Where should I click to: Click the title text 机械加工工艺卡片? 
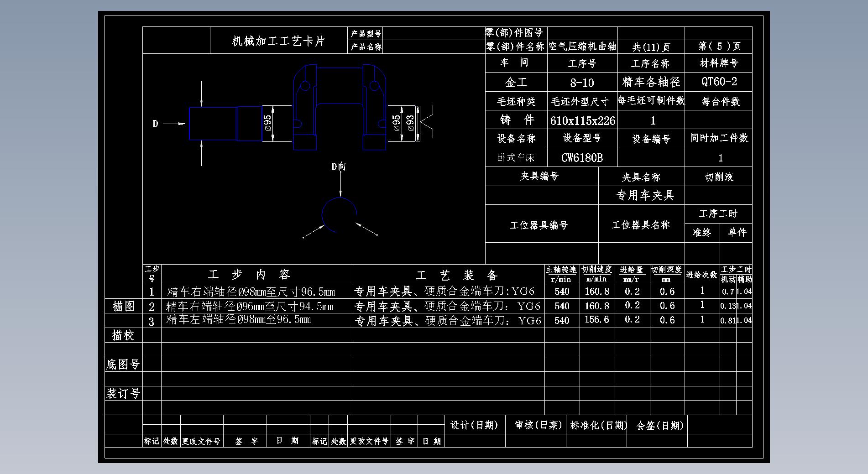[278, 41]
